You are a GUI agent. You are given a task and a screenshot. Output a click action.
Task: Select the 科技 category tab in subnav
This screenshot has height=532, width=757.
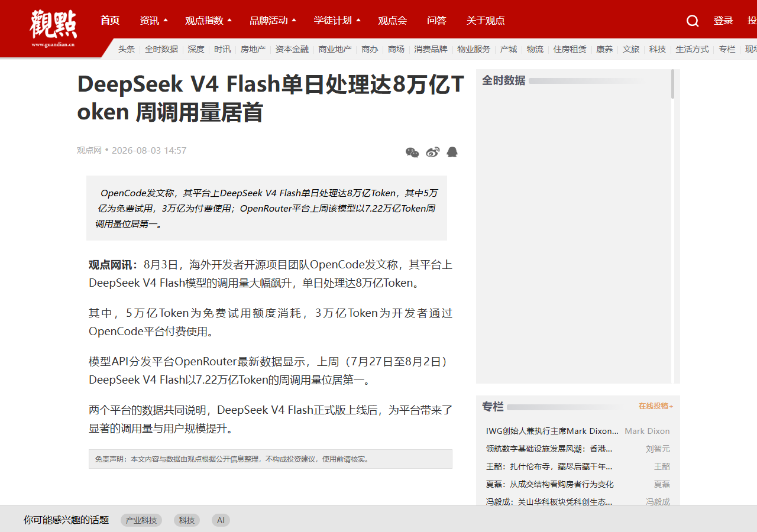click(658, 49)
